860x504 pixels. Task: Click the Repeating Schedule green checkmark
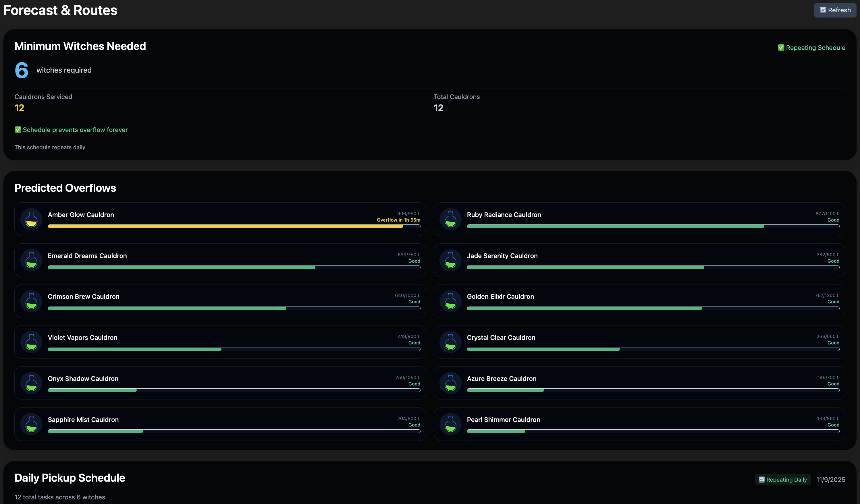[781, 48]
